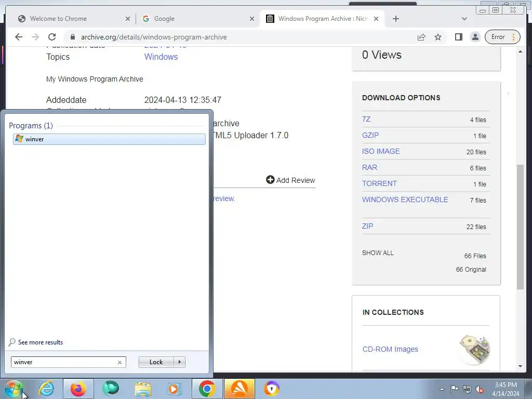Viewport: 532px width, 399px height.
Task: Open purple padlock taskbar icon
Action: pyautogui.click(x=271, y=389)
